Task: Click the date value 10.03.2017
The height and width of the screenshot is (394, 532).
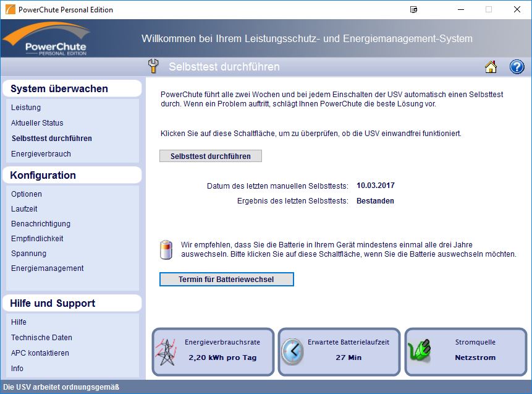Action: (376, 186)
